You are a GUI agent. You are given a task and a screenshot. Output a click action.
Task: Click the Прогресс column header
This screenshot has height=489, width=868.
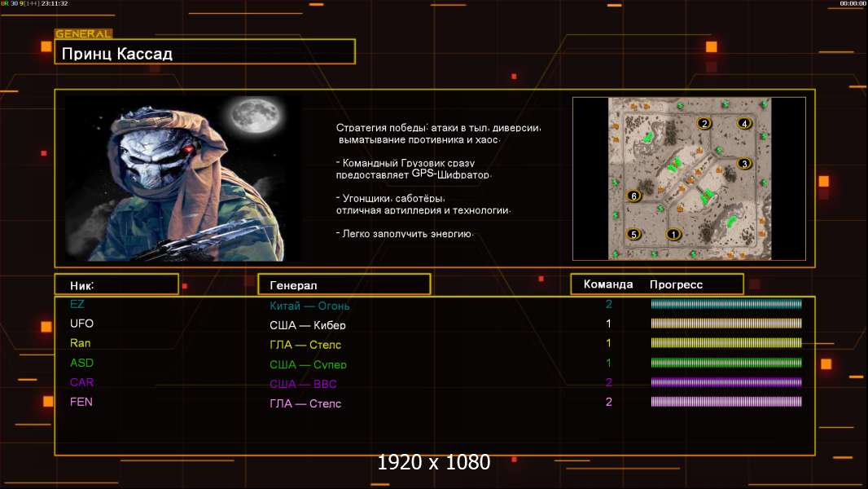[676, 285]
